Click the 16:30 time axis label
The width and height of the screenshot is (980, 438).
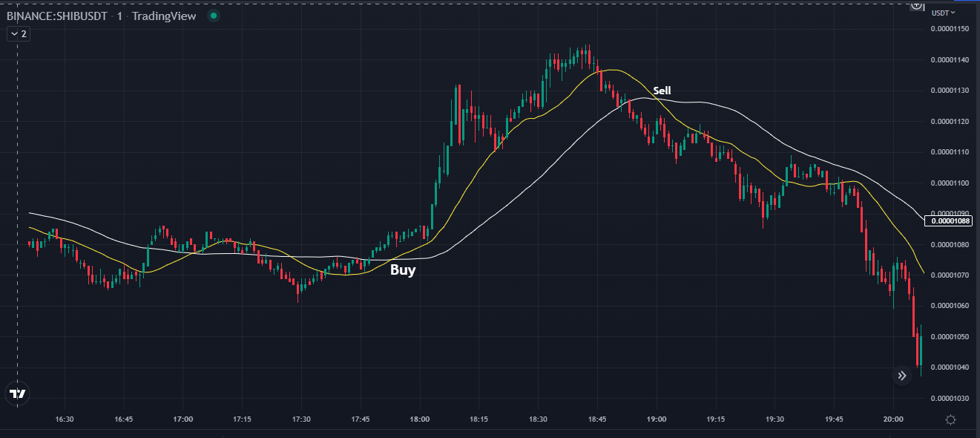[65, 419]
